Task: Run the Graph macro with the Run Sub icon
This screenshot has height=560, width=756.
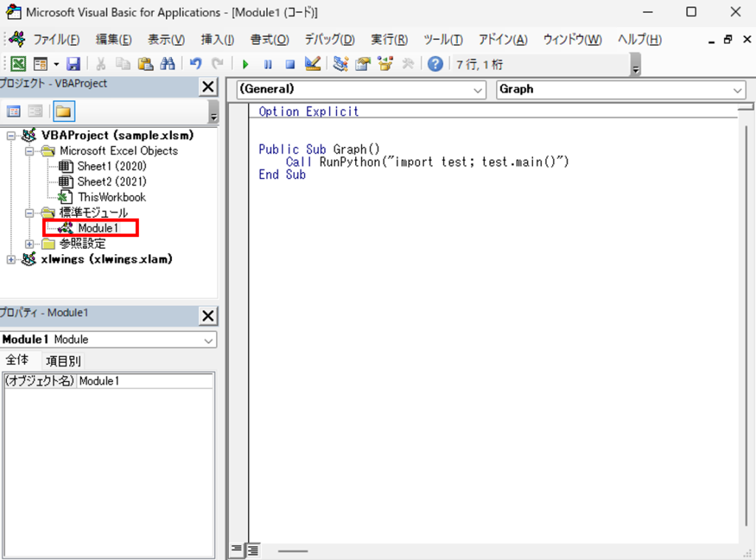Action: click(246, 64)
